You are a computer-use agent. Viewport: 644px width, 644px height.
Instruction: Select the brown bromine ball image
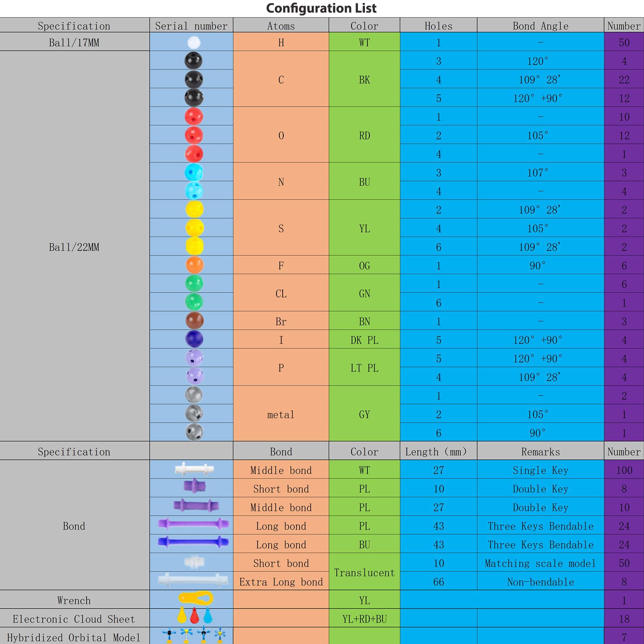click(x=194, y=321)
